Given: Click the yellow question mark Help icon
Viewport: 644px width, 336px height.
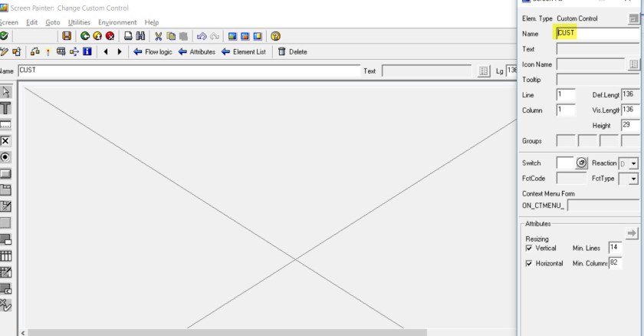Looking at the screenshot, I should click(x=275, y=36).
